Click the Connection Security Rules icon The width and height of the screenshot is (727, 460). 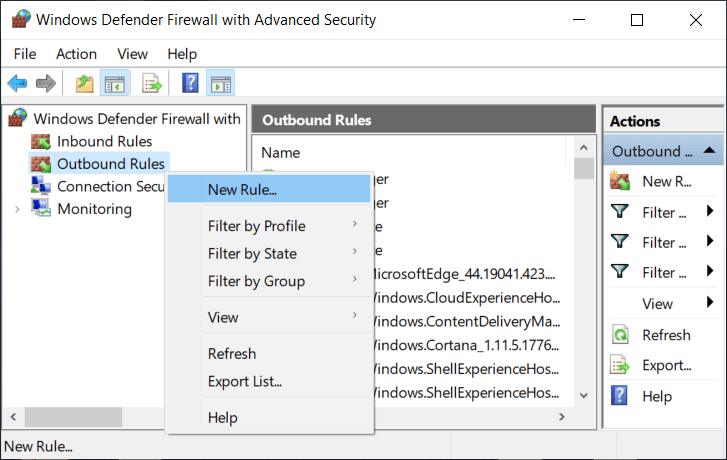[x=41, y=185]
